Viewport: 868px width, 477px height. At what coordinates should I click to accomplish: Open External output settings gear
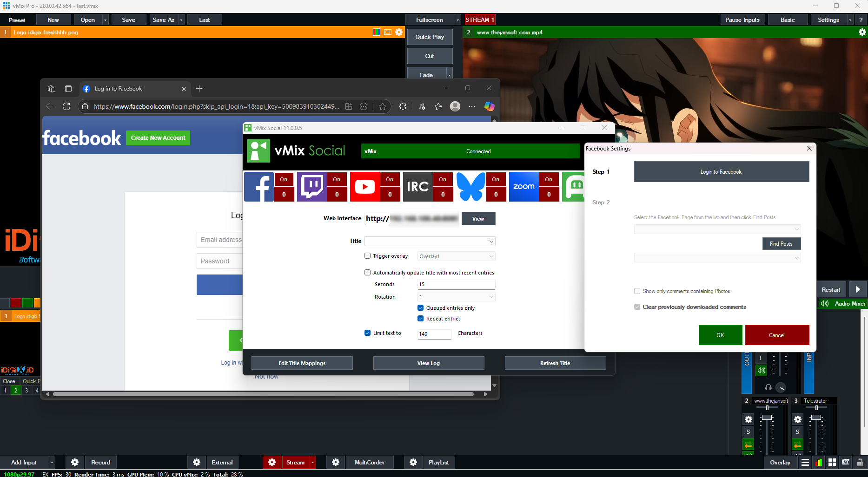click(x=197, y=462)
